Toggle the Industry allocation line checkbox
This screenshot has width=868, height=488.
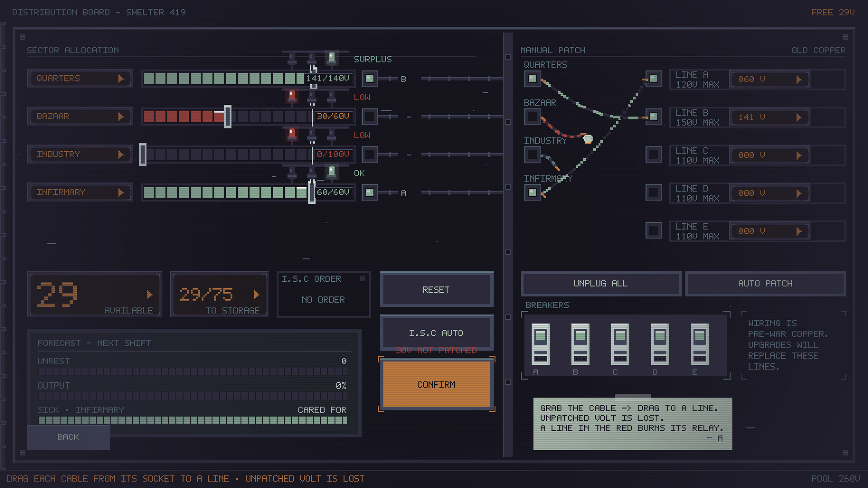pyautogui.click(x=370, y=155)
